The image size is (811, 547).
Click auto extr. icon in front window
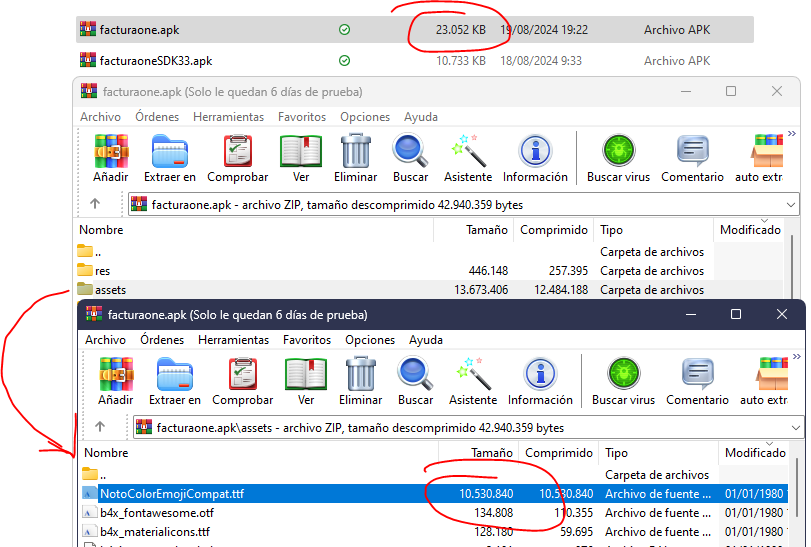771,374
